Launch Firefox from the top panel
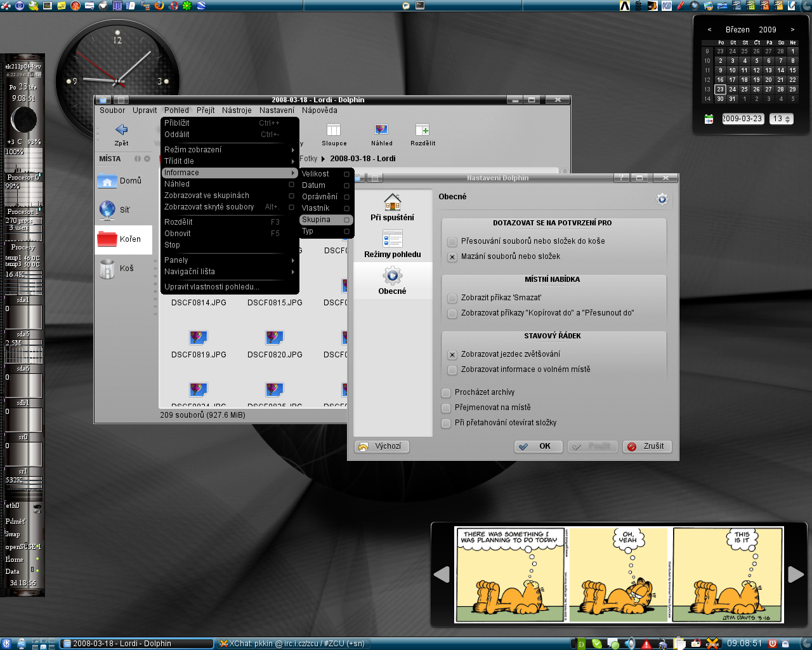Screen dimensions: 812x650 pyautogui.click(x=159, y=6)
